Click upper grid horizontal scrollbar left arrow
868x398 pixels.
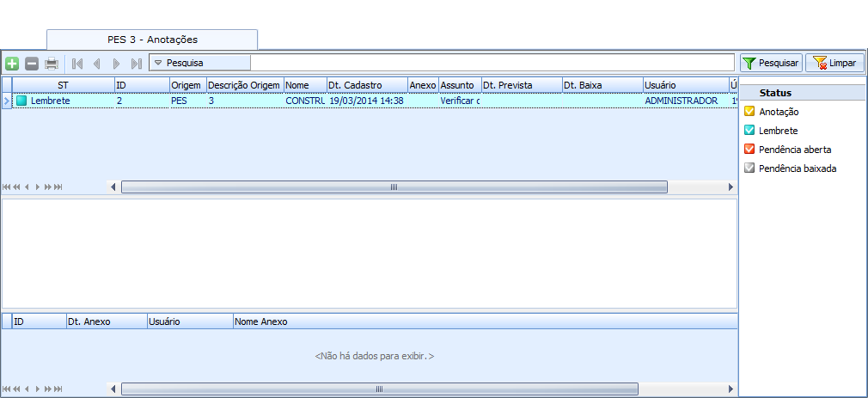[113, 187]
